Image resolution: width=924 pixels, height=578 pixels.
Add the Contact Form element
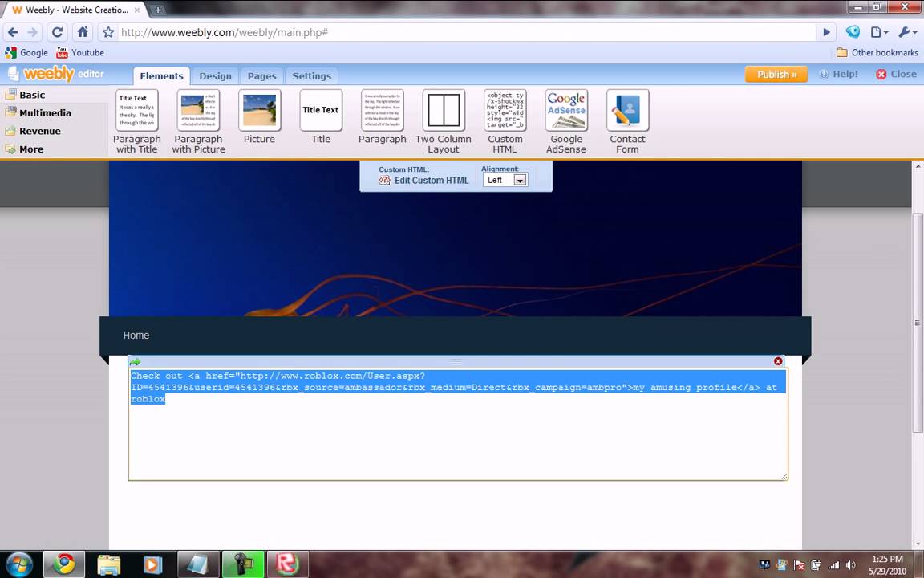(627, 121)
